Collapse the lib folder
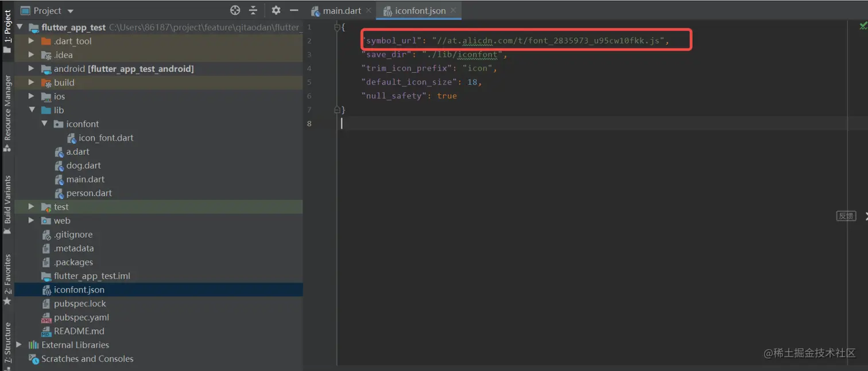The width and height of the screenshot is (868, 371). click(32, 110)
